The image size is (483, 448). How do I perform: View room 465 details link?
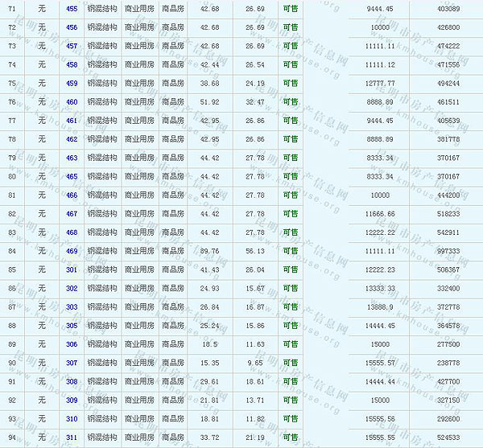(x=72, y=177)
